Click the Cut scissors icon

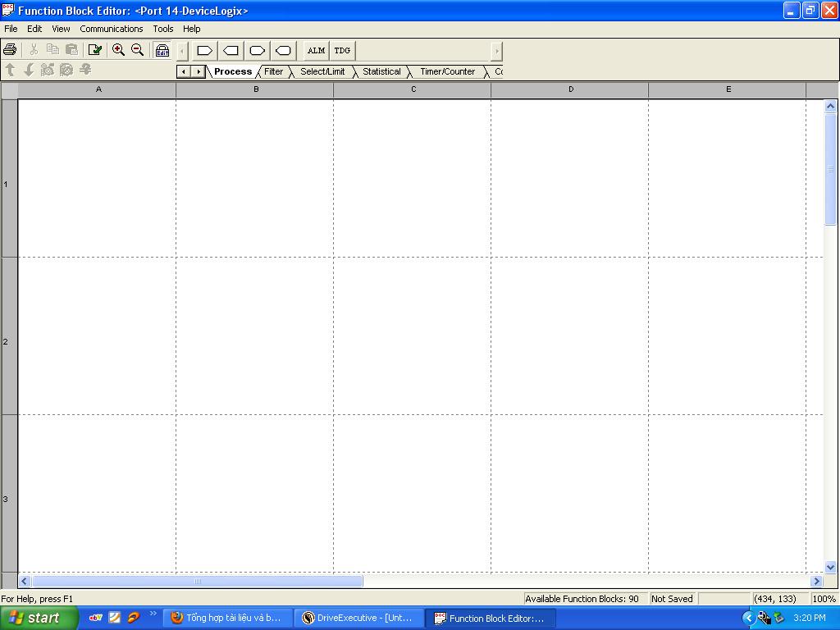coord(34,50)
